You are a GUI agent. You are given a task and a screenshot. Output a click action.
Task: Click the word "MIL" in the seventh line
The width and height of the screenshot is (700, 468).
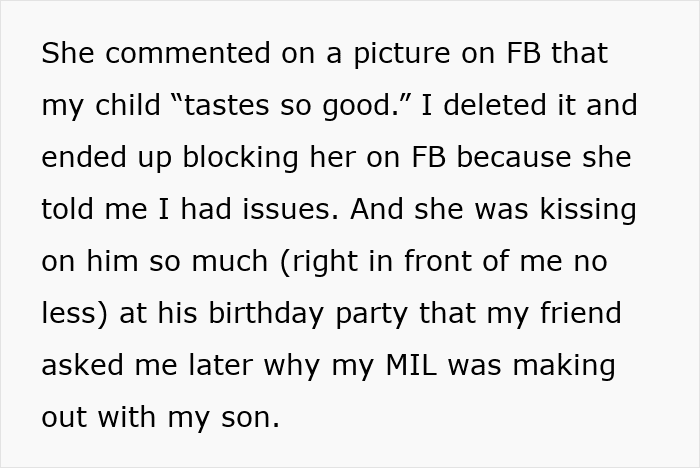click(411, 365)
